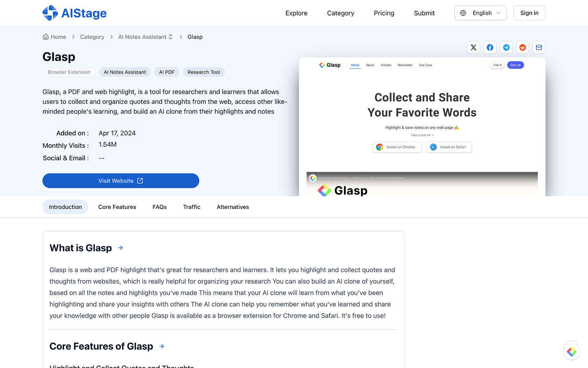This screenshot has width=588, height=368.
Task: Click the Sign in button
Action: pyautogui.click(x=529, y=13)
